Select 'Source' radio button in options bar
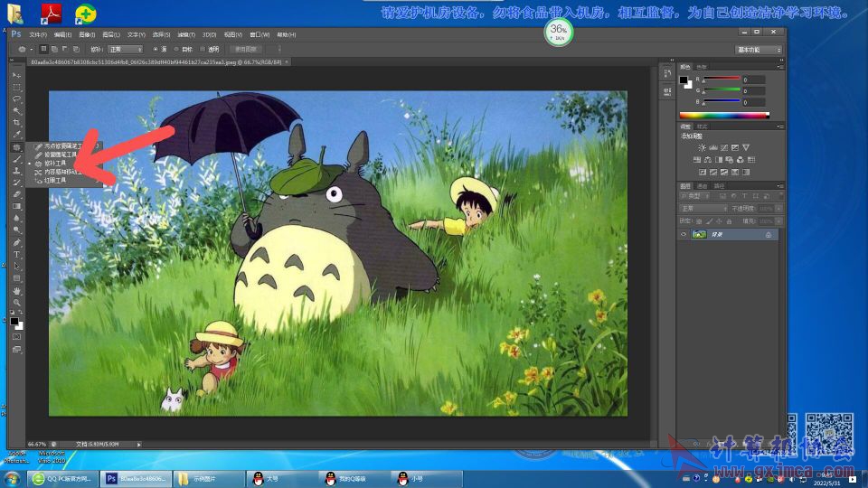The height and width of the screenshot is (488, 868). (x=156, y=49)
